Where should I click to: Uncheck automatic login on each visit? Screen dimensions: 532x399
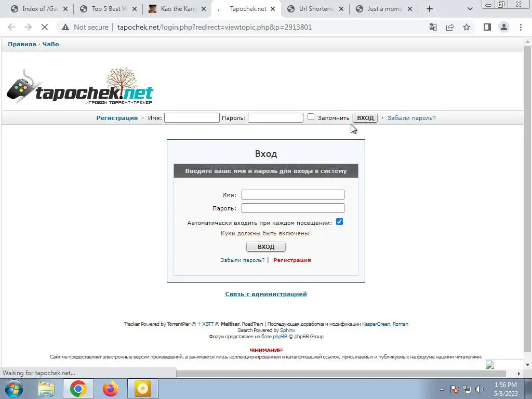(x=339, y=221)
